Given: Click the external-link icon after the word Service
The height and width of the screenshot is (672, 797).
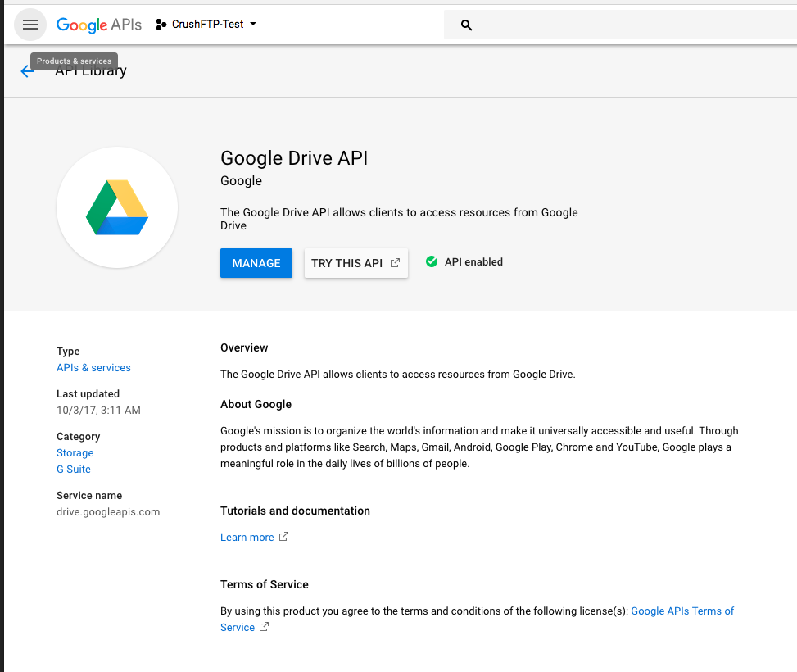Looking at the screenshot, I should point(264,627).
